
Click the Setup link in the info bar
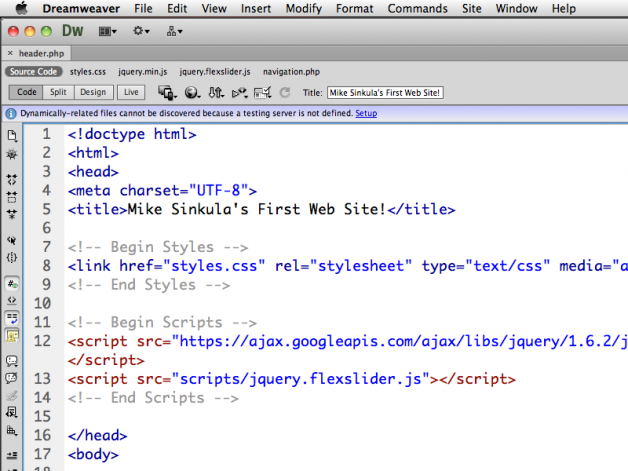[366, 113]
